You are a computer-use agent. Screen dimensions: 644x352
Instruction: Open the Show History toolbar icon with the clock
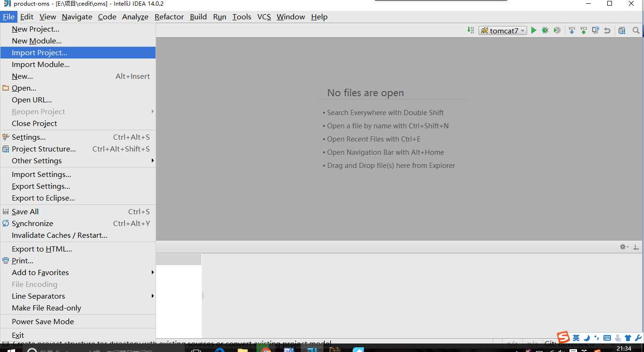pyautogui.click(x=595, y=30)
